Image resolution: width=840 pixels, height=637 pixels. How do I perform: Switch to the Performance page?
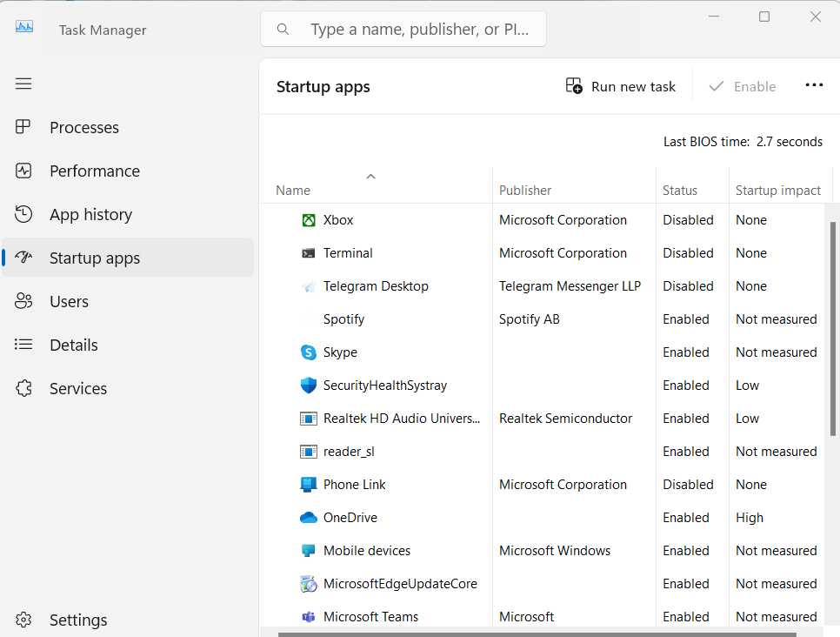(94, 171)
